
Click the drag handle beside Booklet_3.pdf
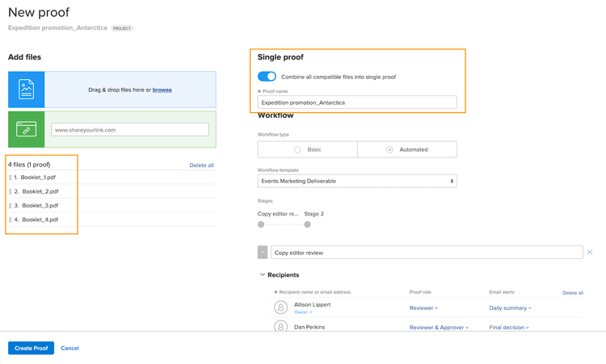point(11,206)
